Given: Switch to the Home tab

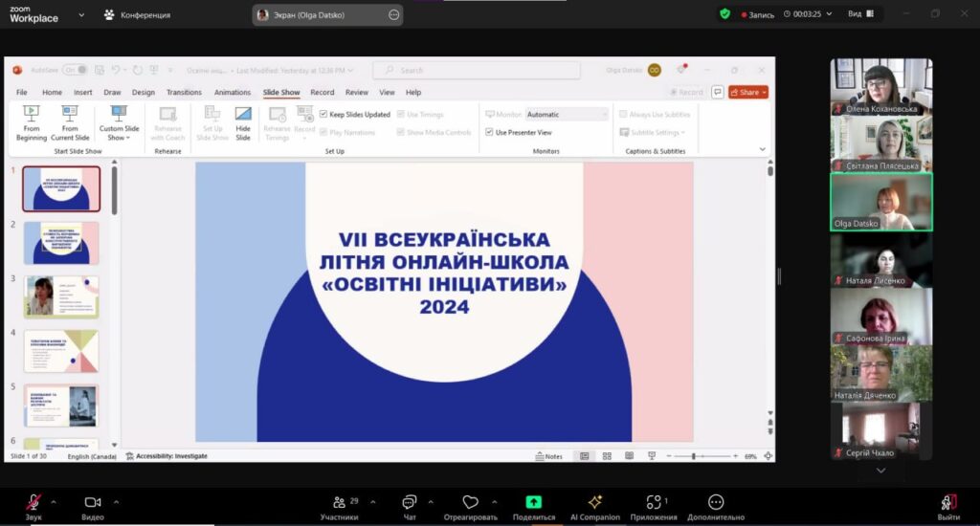Looking at the screenshot, I should pyautogui.click(x=52, y=92).
